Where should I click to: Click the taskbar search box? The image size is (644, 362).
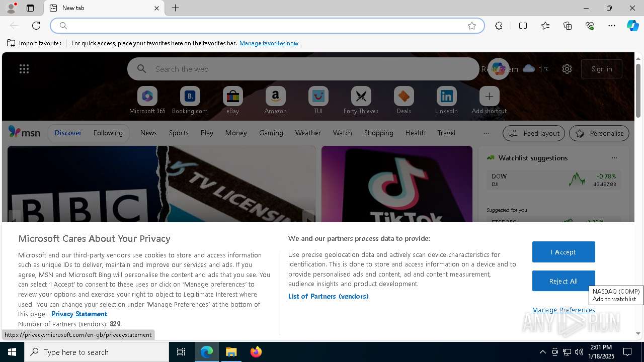tap(97, 352)
